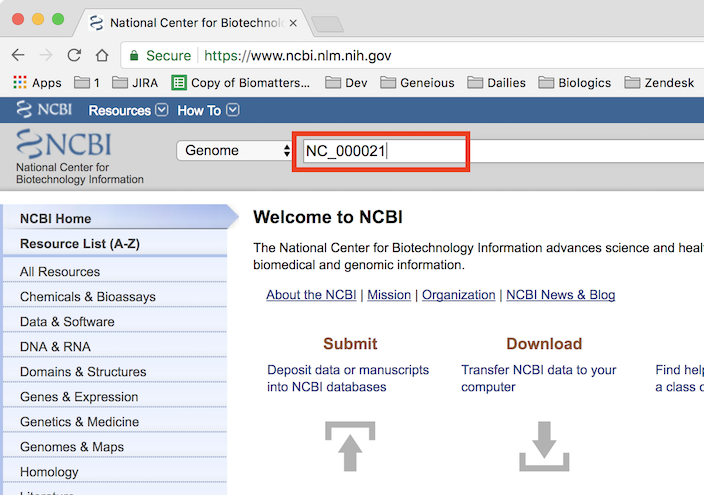
Task: Click the Submit heading
Action: (x=350, y=344)
